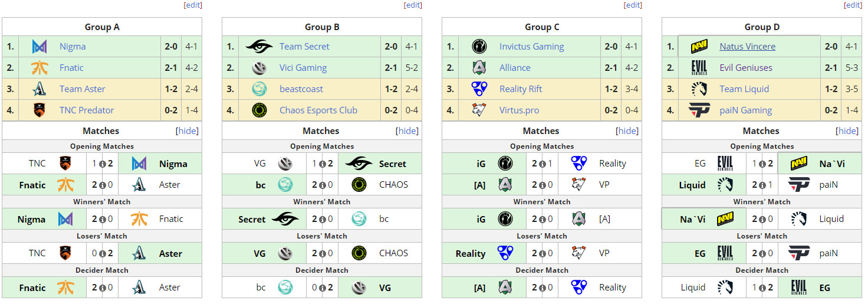Click the TNC Predator logo in Group A standings
868x307 pixels.
[40, 110]
